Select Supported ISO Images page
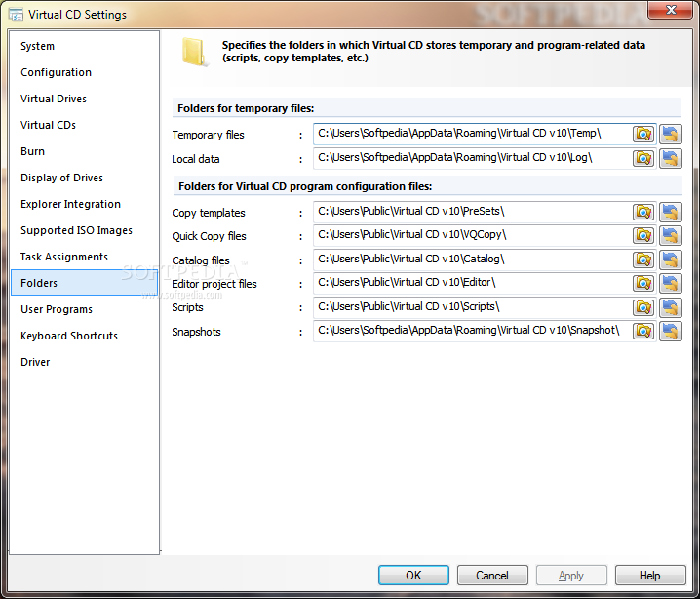The height and width of the screenshot is (599, 700). point(84,230)
